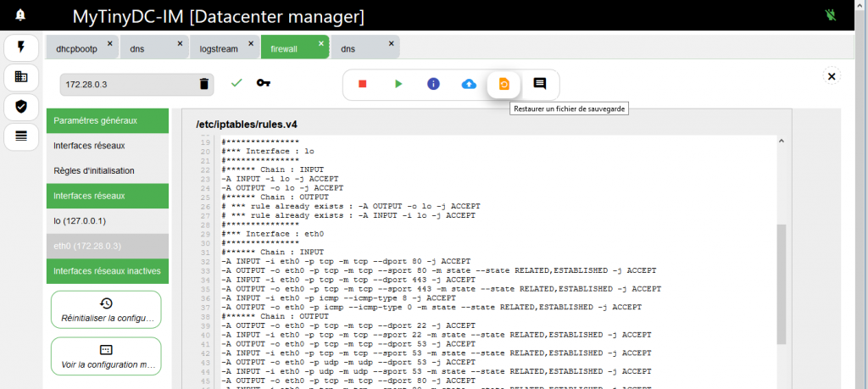The image size is (868, 389).
Task: Click the green checkmark validate icon
Action: point(236,83)
